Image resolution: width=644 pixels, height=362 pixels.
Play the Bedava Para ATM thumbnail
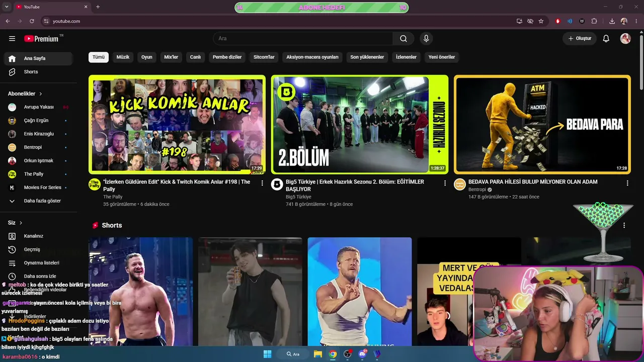(x=542, y=125)
